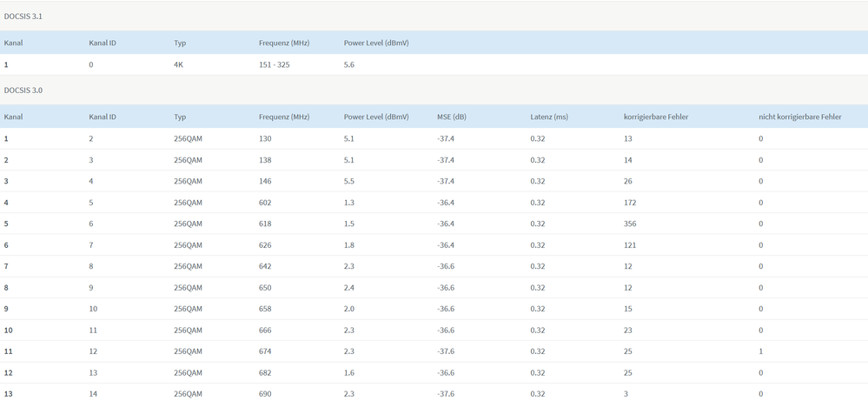Click the Latenz (ms) column header
Viewport: 868px width, 401px height.
[549, 117]
